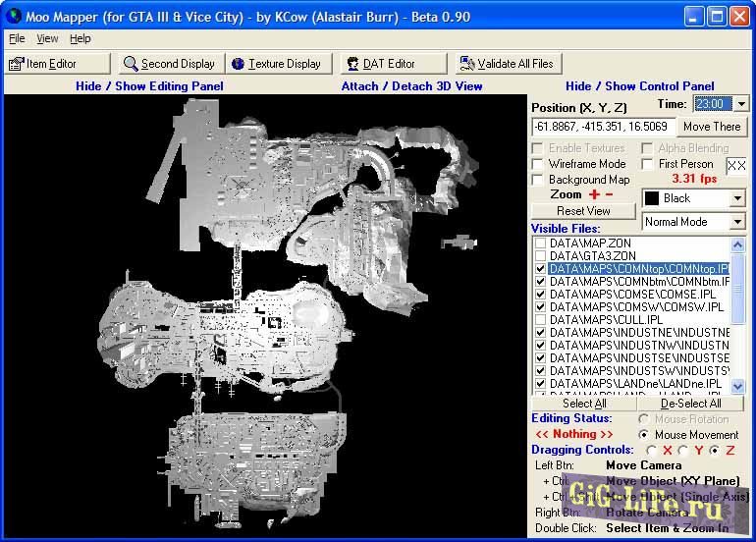Open the Item Editor toolbar button
Image resolution: width=756 pixels, height=542 pixels.
pyautogui.click(x=57, y=64)
